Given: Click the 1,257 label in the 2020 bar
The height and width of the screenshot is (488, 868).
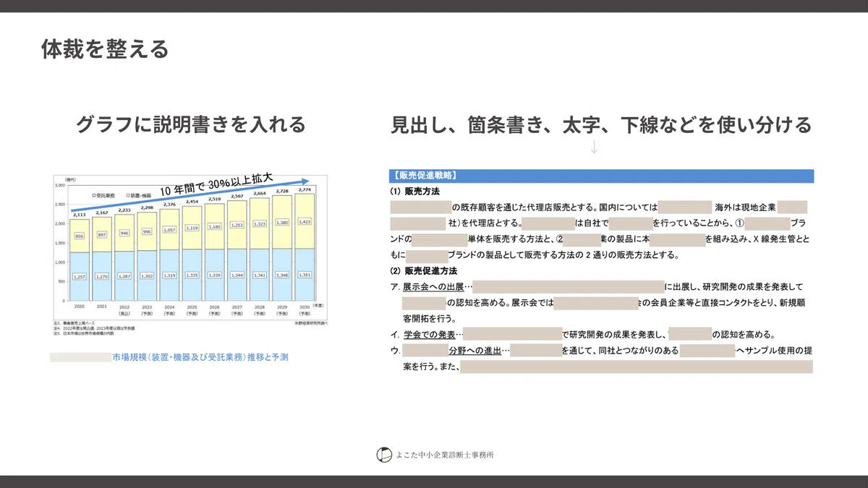Looking at the screenshot, I should pyautogui.click(x=80, y=277).
